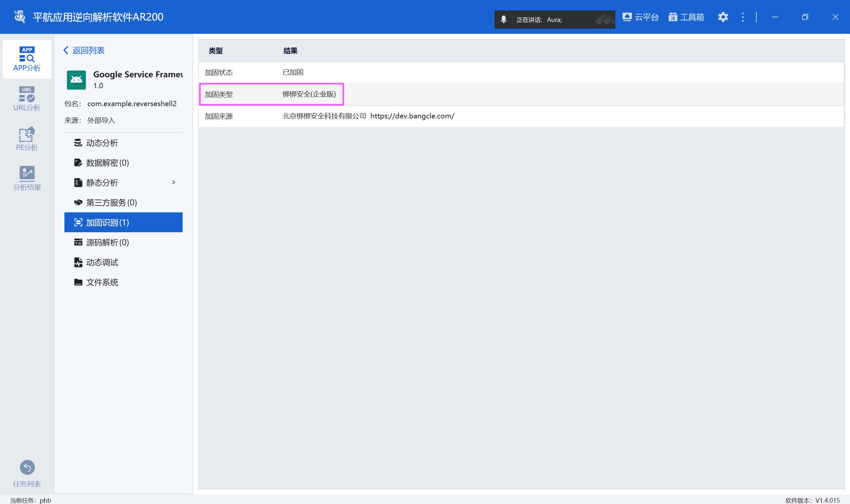Minimize the AR200 window
850x504 pixels.
775,17
